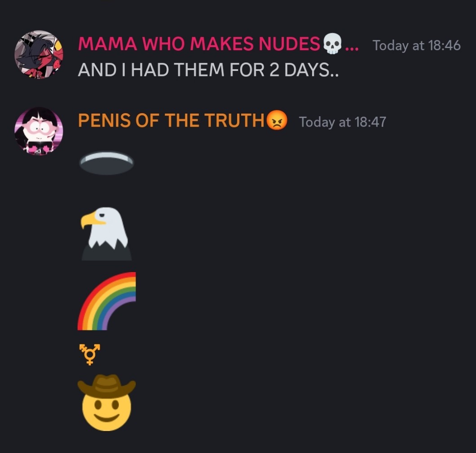Open the MAMA WHO MAKES NUDES user profile

[x=199, y=44]
